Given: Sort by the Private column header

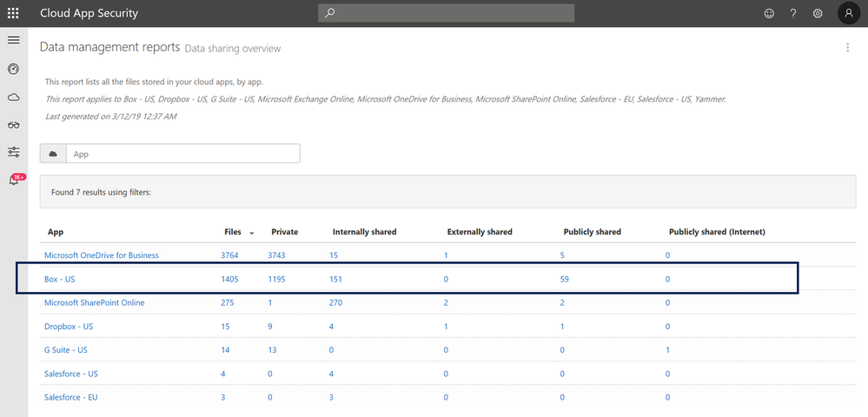Looking at the screenshot, I should 284,232.
